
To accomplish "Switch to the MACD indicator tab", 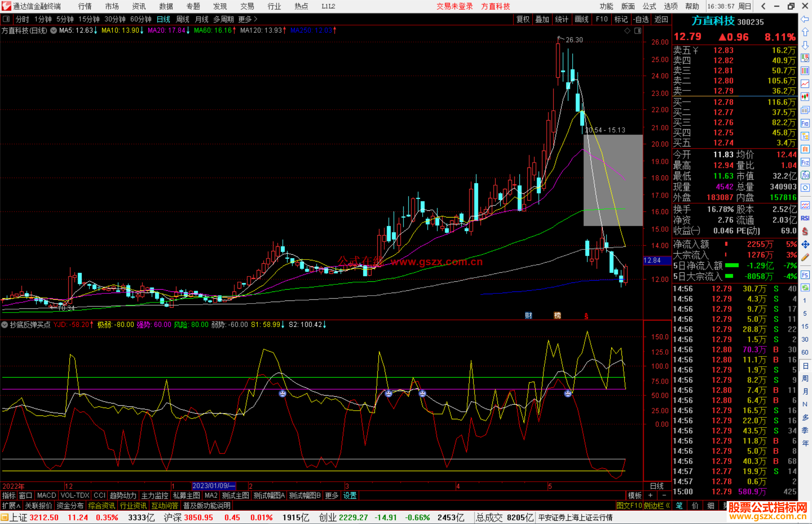I will (46, 495).
